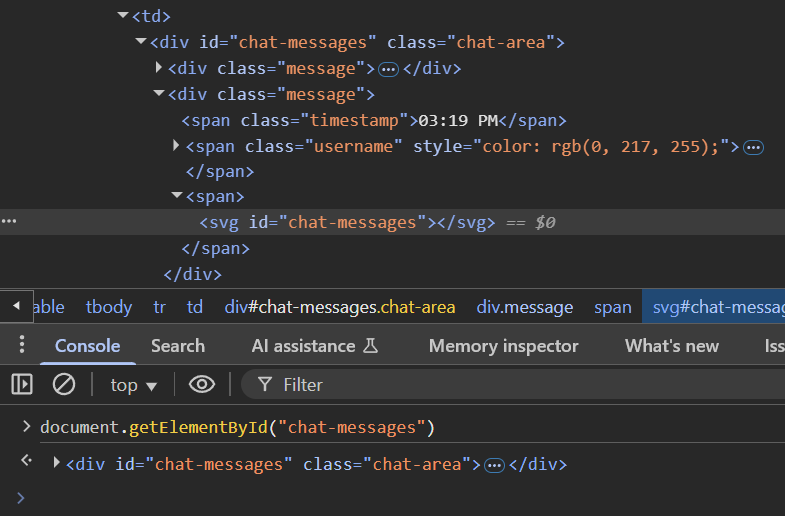Click the == $0 marker text
This screenshot has height=516, width=785.
[x=531, y=222]
